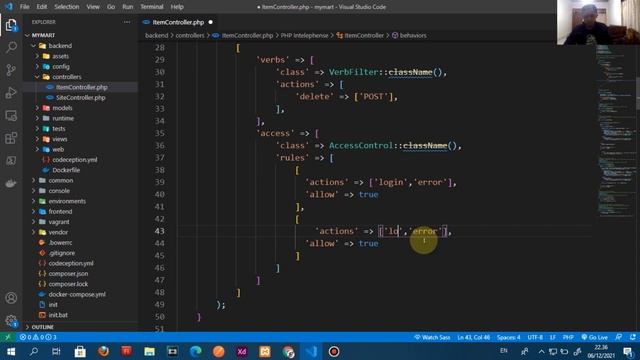Open Manage gear settings menu
Viewport: 640px width, 360px height.
11,321
